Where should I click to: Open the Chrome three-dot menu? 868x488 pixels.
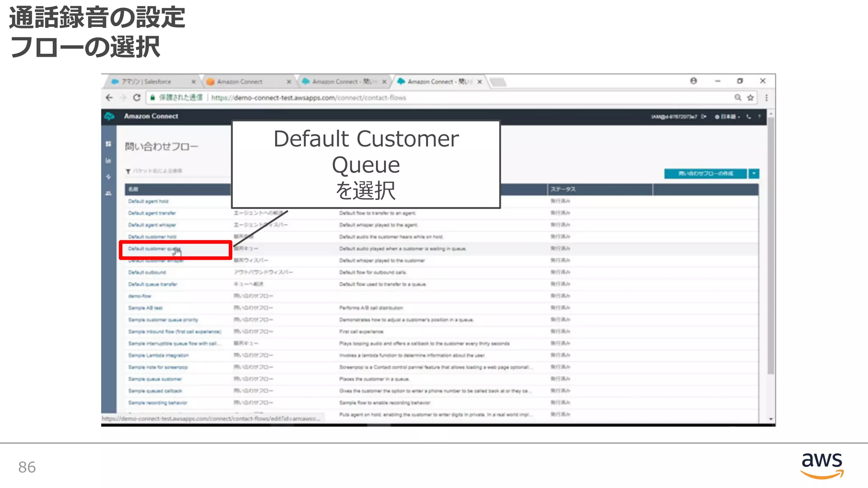(x=766, y=98)
